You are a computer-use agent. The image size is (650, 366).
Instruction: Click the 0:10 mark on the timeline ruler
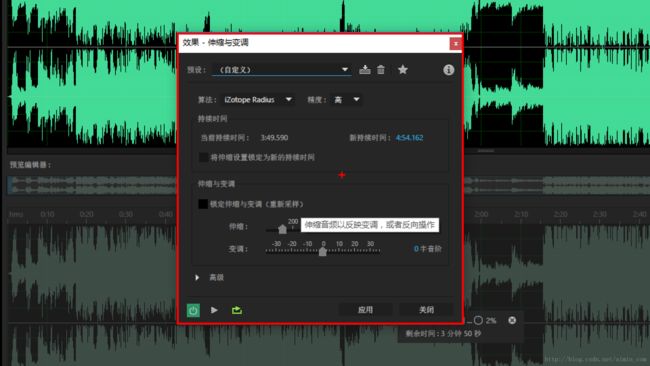pyautogui.click(x=47, y=214)
